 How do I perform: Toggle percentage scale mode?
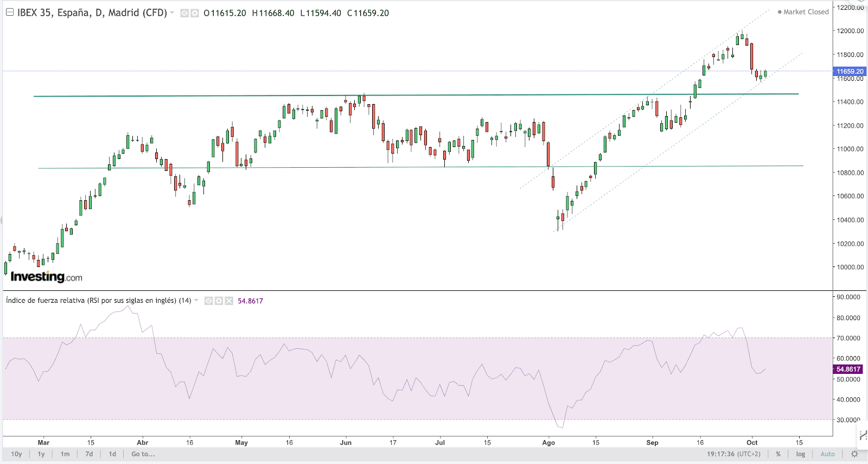pyautogui.click(x=778, y=454)
